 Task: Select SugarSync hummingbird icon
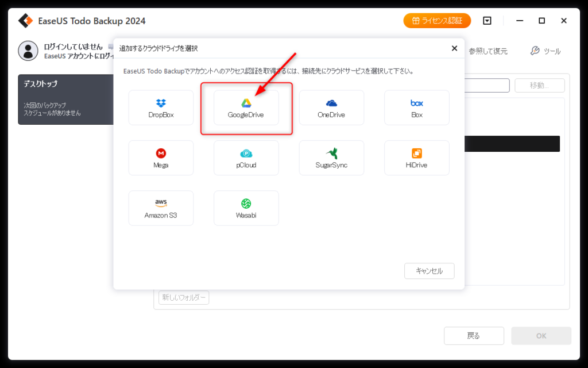click(331, 158)
